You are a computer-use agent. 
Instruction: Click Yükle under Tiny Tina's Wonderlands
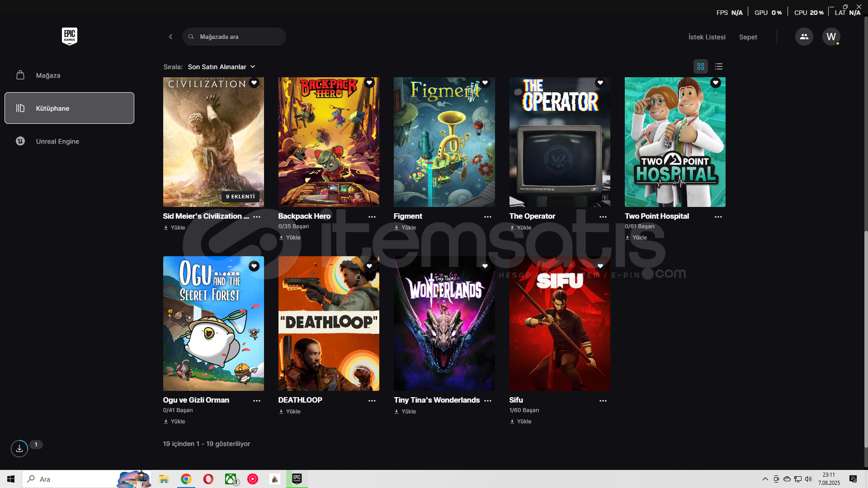(x=405, y=412)
